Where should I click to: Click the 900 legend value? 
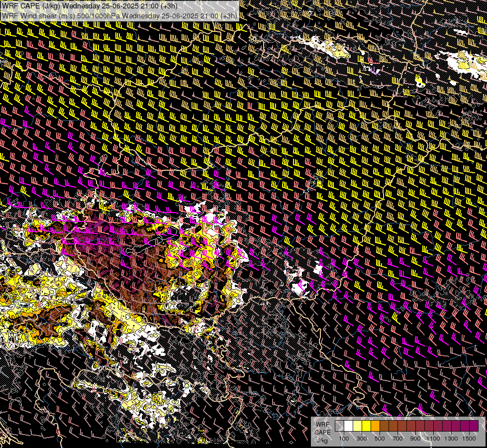tap(415, 439)
